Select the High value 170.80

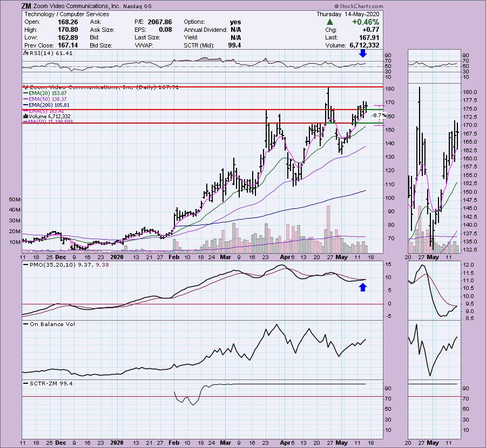(68, 30)
